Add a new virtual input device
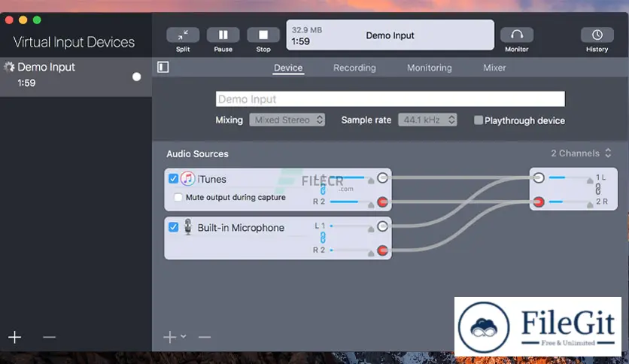Image resolution: width=629 pixels, height=364 pixels. coord(14,337)
